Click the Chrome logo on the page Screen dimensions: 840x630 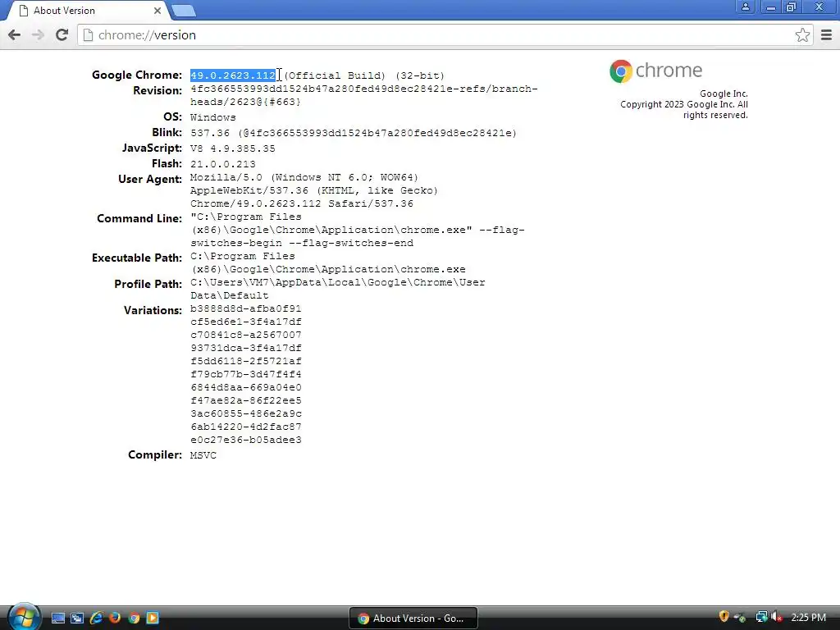tap(655, 71)
